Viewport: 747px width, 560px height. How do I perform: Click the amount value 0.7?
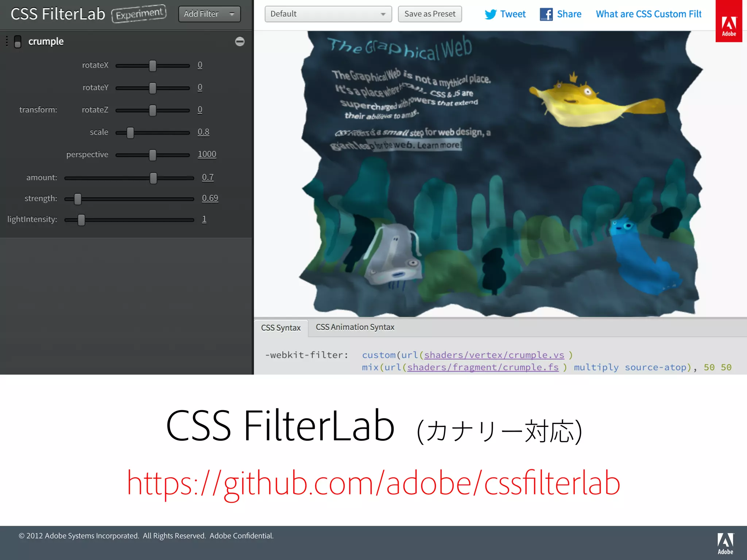(208, 177)
